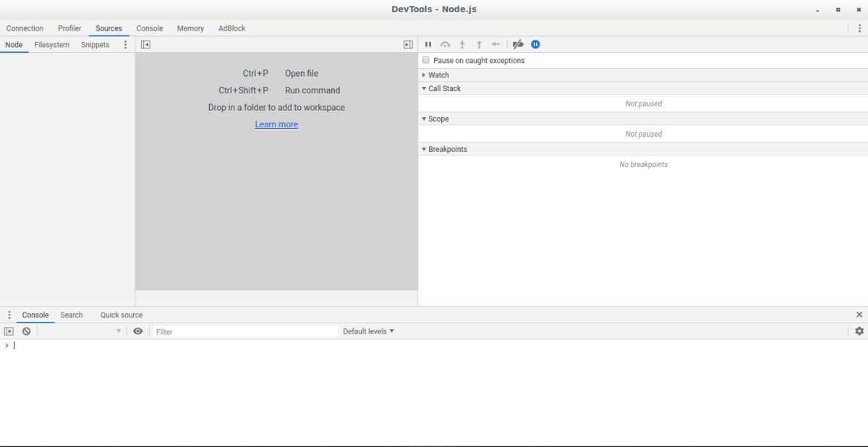868x447 pixels.
Task: Close the bottom drawer
Action: click(859, 315)
